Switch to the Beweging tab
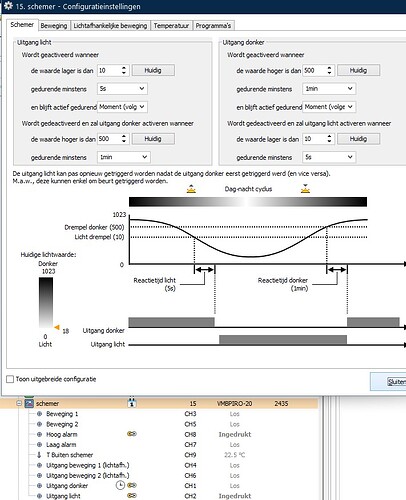This screenshot has width=406, height=500. point(54,26)
